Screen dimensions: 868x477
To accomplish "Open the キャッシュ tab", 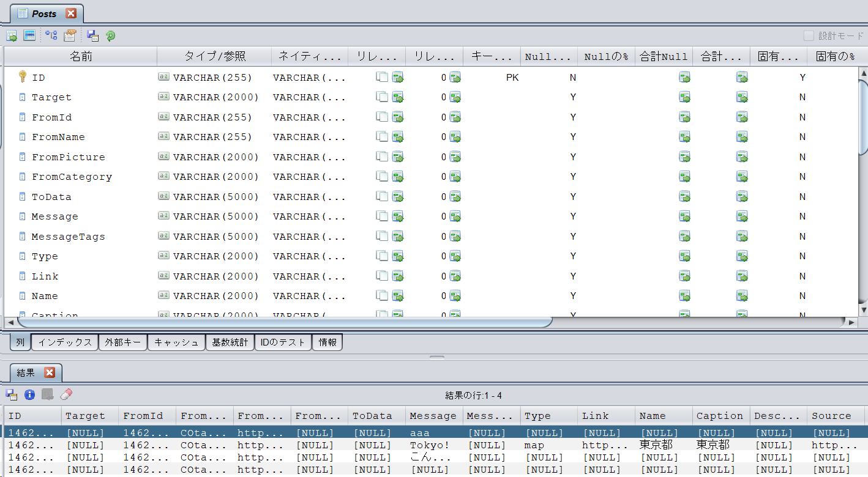I will 176,342.
